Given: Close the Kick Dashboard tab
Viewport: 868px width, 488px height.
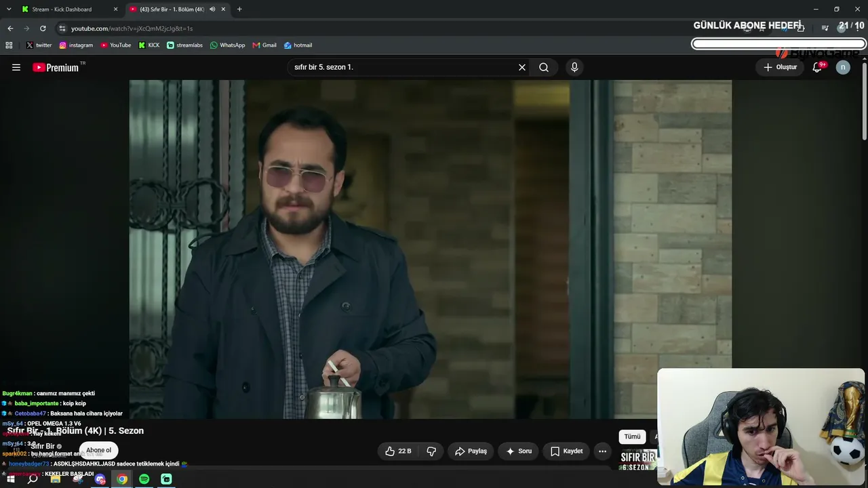Looking at the screenshot, I should click(x=115, y=9).
